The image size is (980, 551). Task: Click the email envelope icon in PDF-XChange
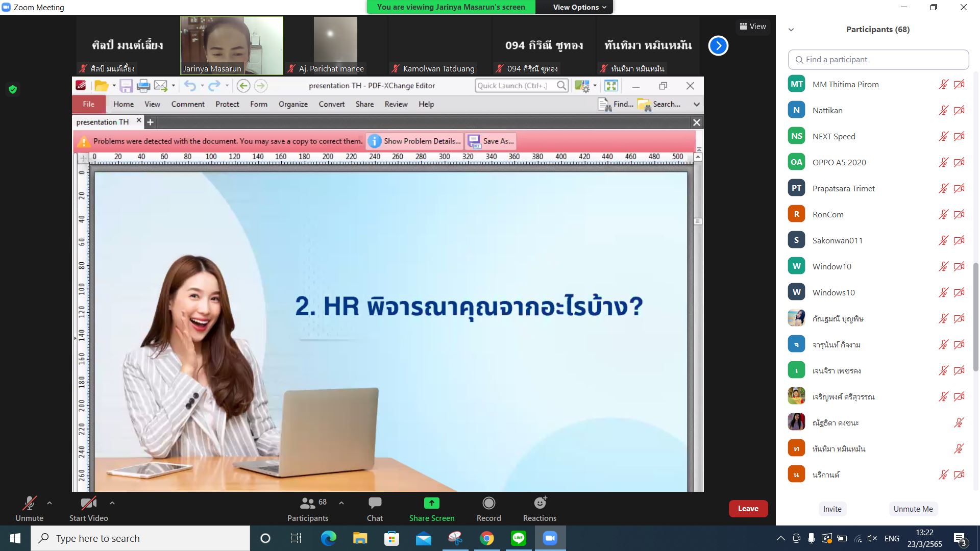(161, 86)
